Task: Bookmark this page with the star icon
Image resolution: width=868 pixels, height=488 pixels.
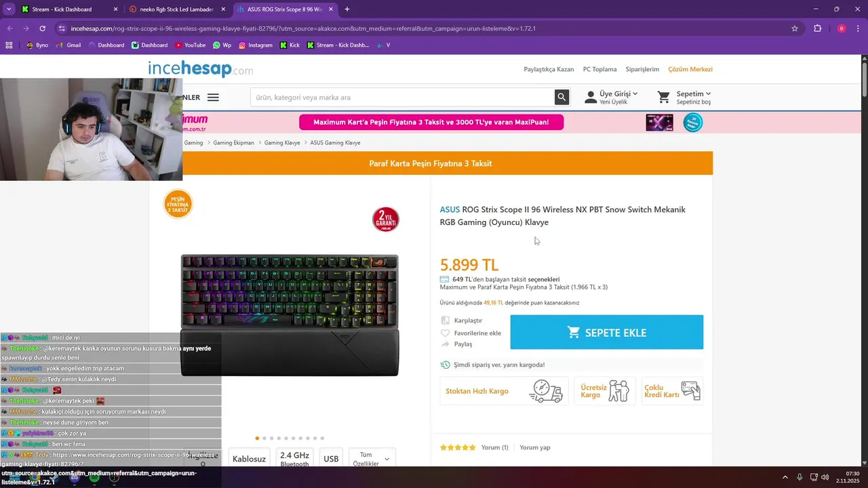Action: point(795,28)
